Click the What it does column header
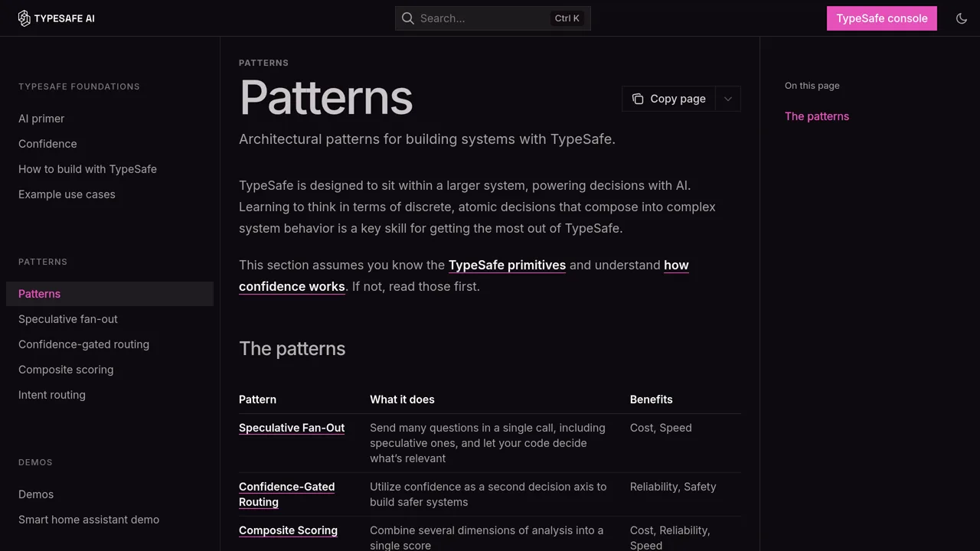The height and width of the screenshot is (551, 980). [x=402, y=399]
